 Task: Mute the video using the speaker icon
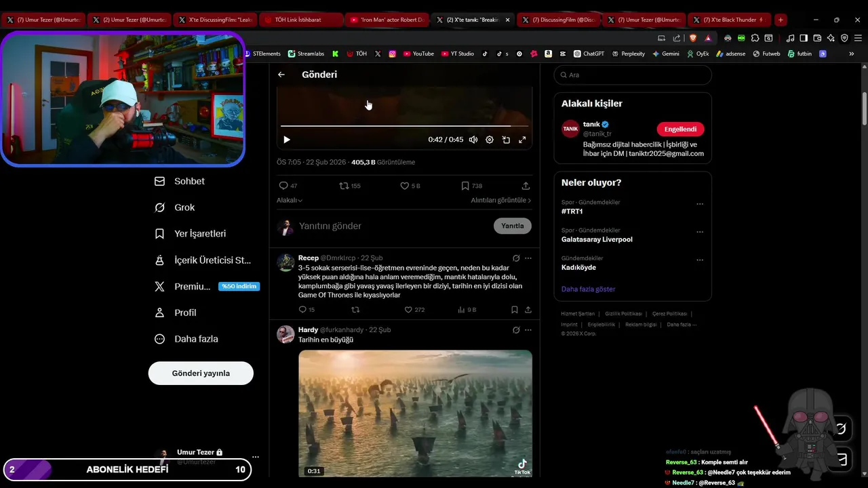click(473, 140)
